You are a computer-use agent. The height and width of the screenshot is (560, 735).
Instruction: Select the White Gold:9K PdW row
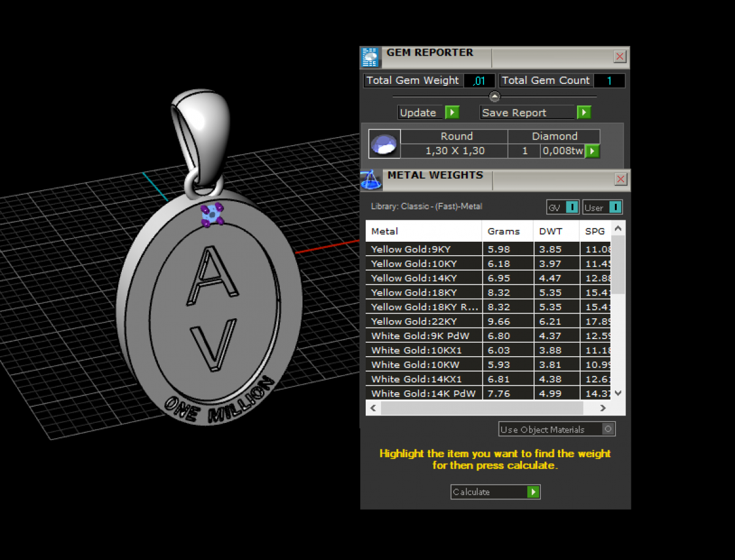coord(489,335)
